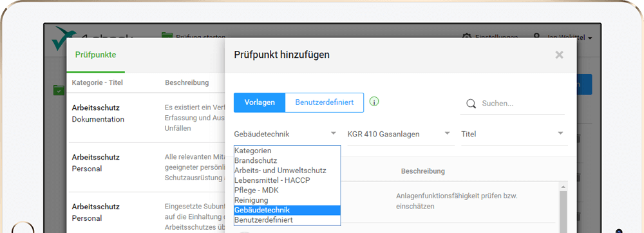The image size is (644, 233).
Task: Select the Vorlagen toggle button
Action: pyautogui.click(x=259, y=102)
